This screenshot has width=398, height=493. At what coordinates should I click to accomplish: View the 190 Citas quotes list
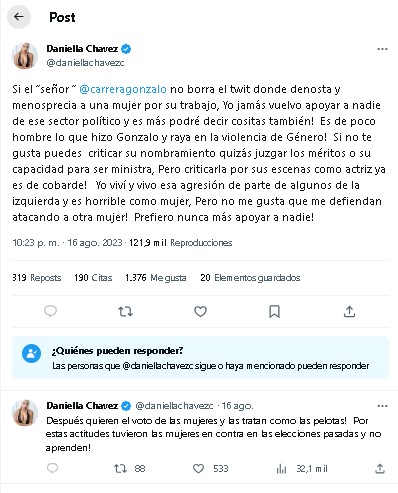tap(93, 278)
